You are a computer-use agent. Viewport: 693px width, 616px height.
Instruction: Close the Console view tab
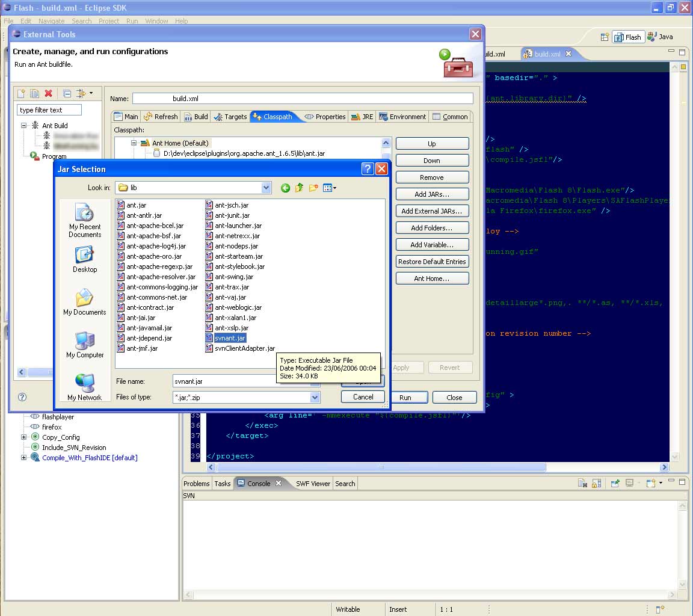pos(279,483)
